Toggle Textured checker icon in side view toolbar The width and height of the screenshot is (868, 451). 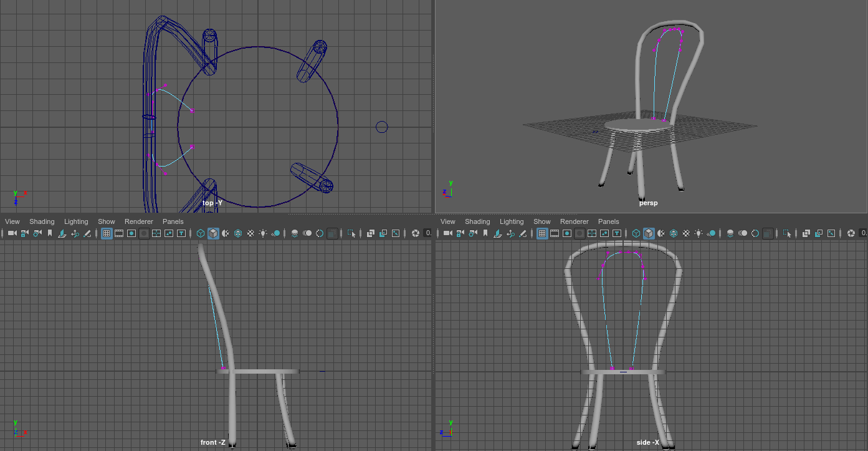point(687,233)
